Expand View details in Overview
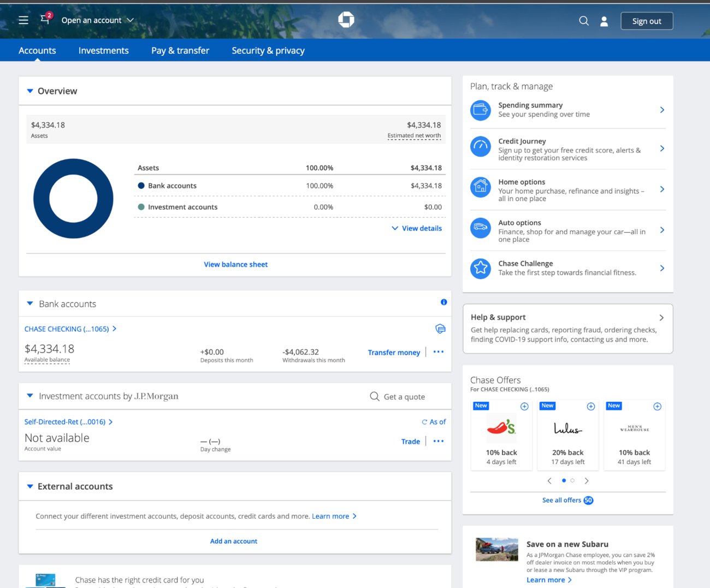The height and width of the screenshot is (588, 710). pyautogui.click(x=417, y=228)
